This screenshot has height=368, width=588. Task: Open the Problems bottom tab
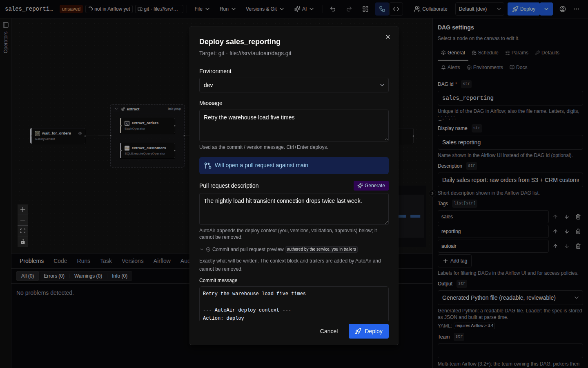(x=31, y=261)
